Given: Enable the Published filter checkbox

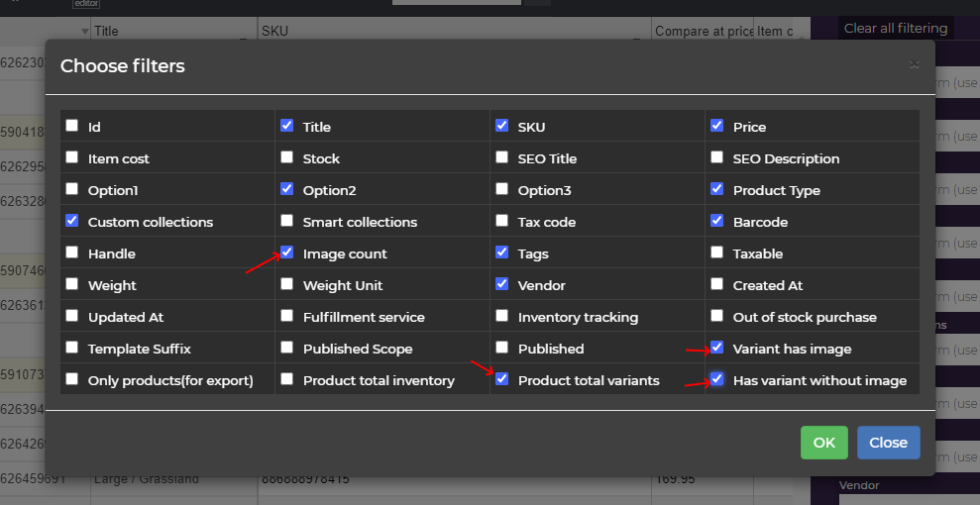Looking at the screenshot, I should click(x=501, y=348).
